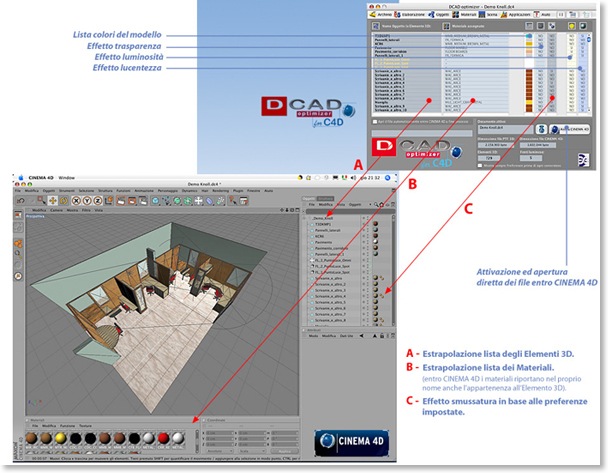Toggle the X axis lock
The height and width of the screenshot is (473, 608).
(76, 201)
